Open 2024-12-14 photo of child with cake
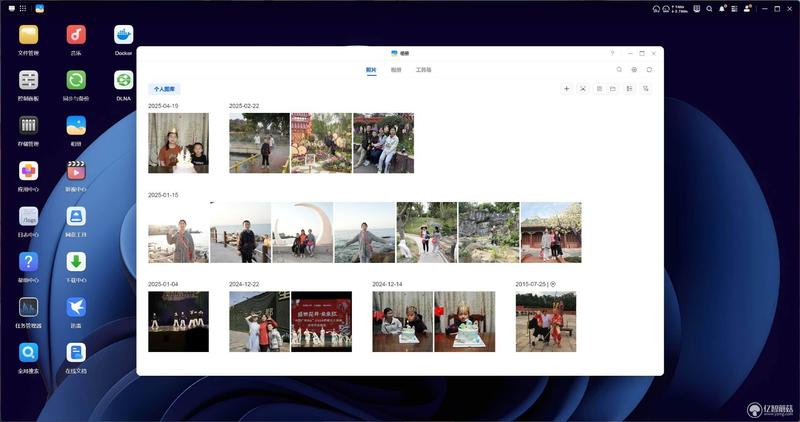Viewport: 800px width, 422px height. click(465, 321)
